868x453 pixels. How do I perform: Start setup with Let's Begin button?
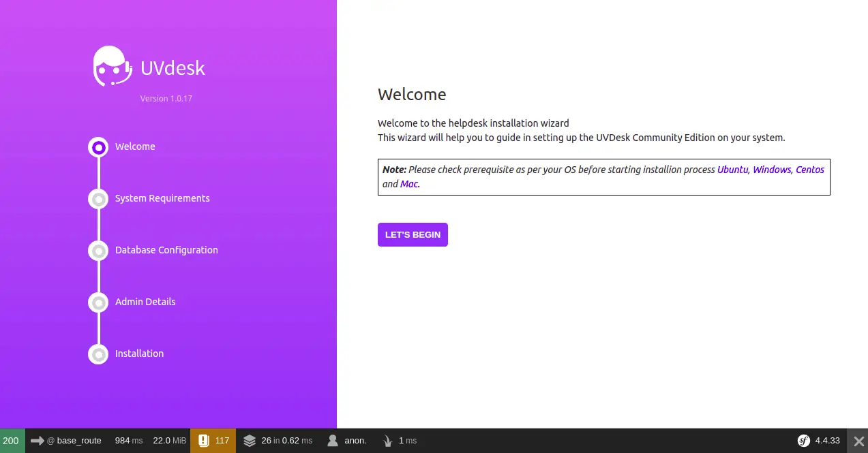click(x=413, y=234)
